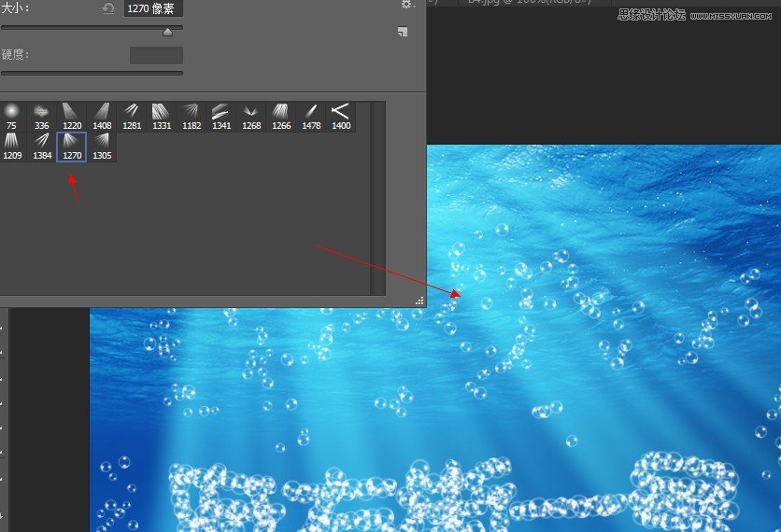Reset brush size with the restore icon
Image resolution: width=781 pixels, height=532 pixels.
click(108, 8)
